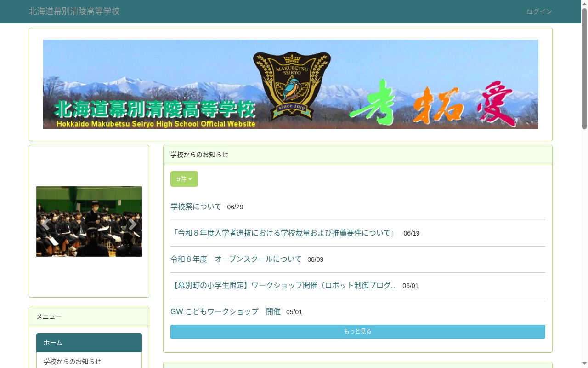This screenshot has width=588, height=368.
Task: Click the 06/09 date text
Action: pos(316,260)
